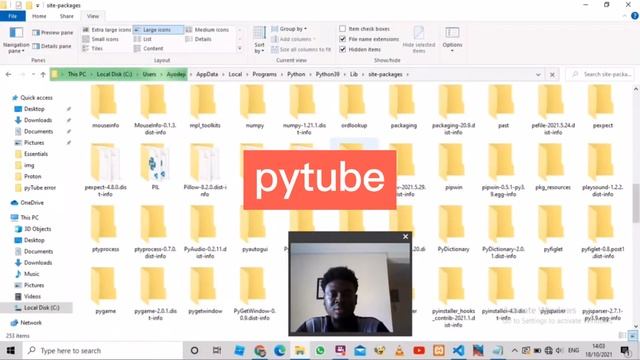Click Python39 in the address path
Image resolution: width=640 pixels, height=360 pixels.
click(327, 74)
